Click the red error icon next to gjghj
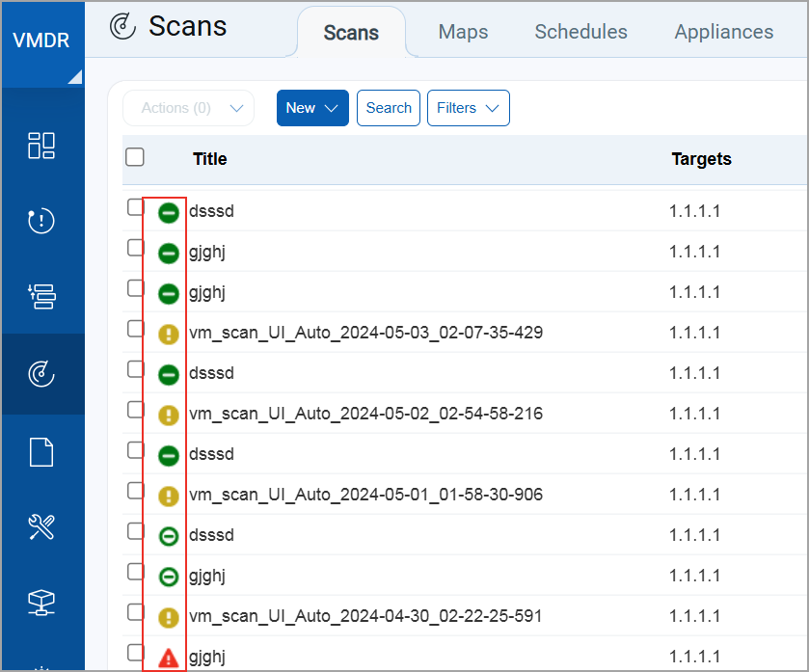Image resolution: width=809 pixels, height=672 pixels. 168,657
